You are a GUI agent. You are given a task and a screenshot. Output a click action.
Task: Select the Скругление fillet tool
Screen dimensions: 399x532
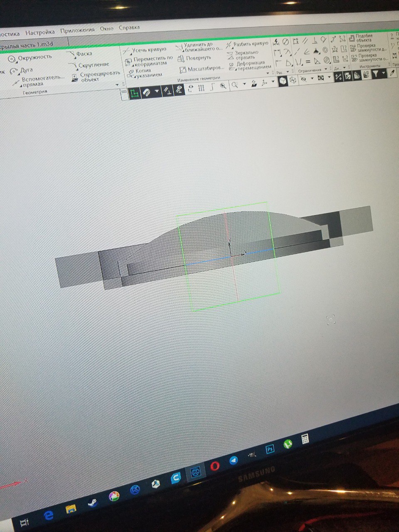coord(89,65)
